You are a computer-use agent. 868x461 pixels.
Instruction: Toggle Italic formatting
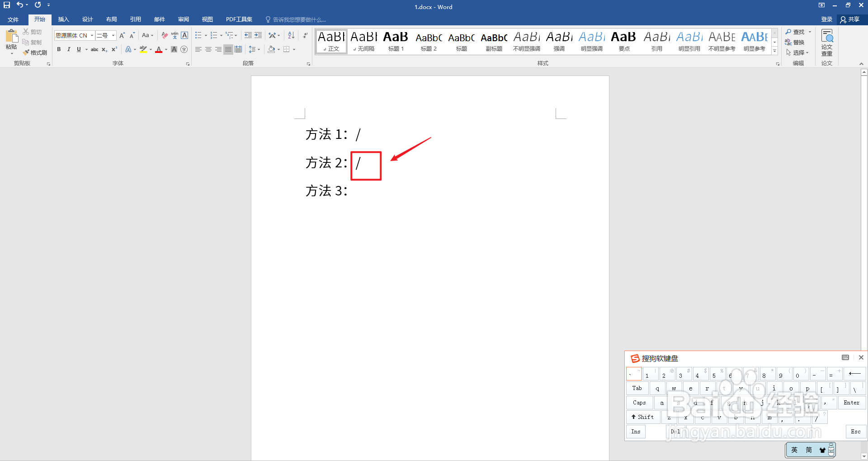pos(69,49)
